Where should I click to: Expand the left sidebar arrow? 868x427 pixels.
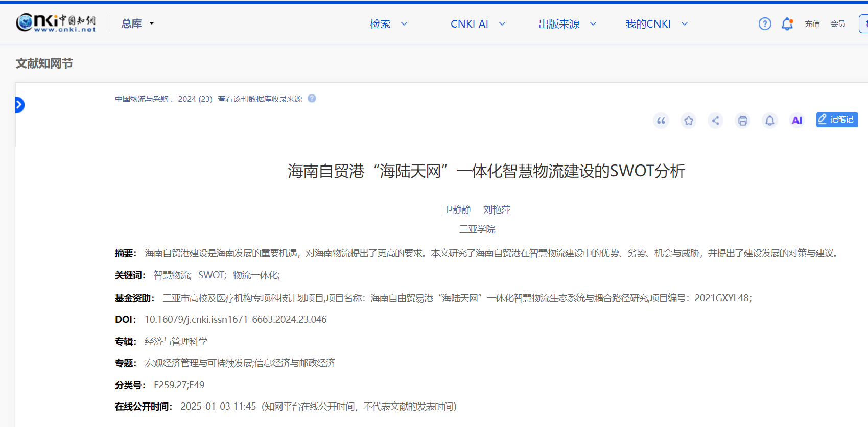19,105
